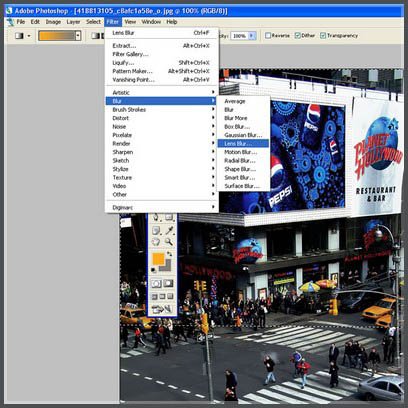Click Photoshop icon in title bar

coord(9,11)
